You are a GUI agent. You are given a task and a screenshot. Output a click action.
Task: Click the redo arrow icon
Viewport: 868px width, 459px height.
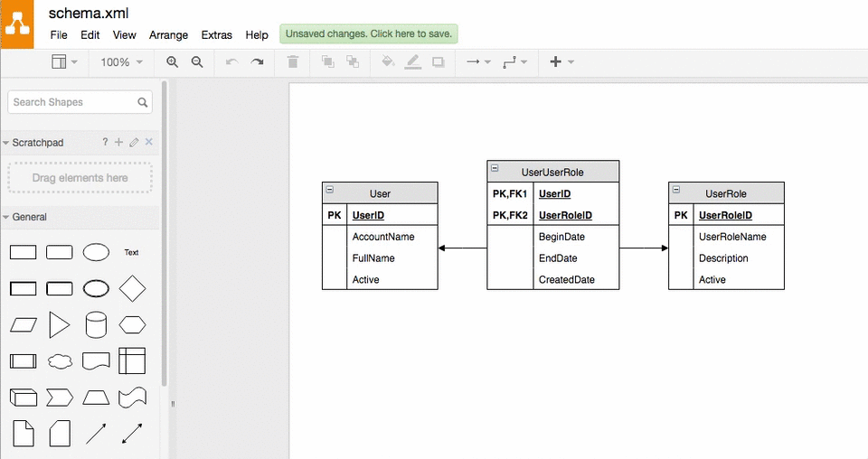(258, 62)
